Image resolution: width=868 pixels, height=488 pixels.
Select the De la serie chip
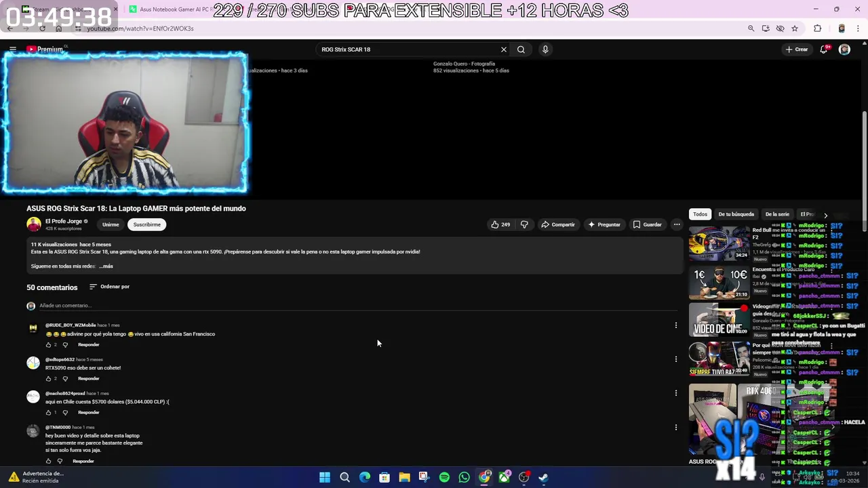777,214
